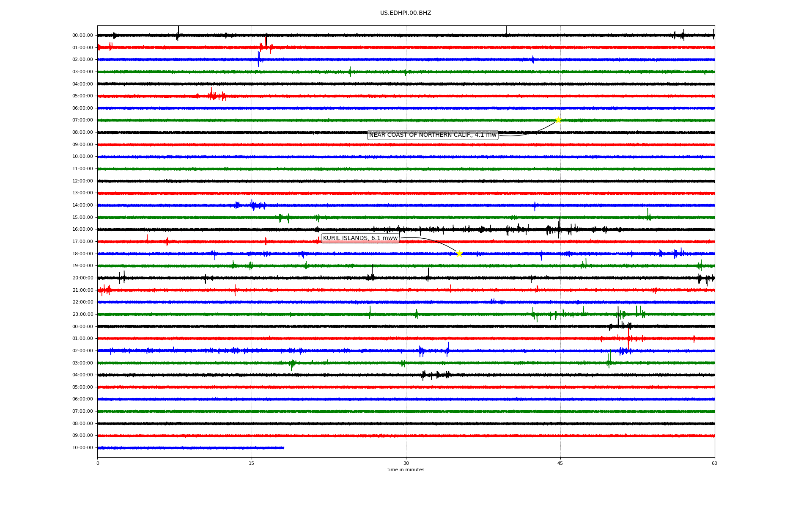Click the Northern California earthquake star marker
Viewport: 812px width, 508px height.
point(558,120)
